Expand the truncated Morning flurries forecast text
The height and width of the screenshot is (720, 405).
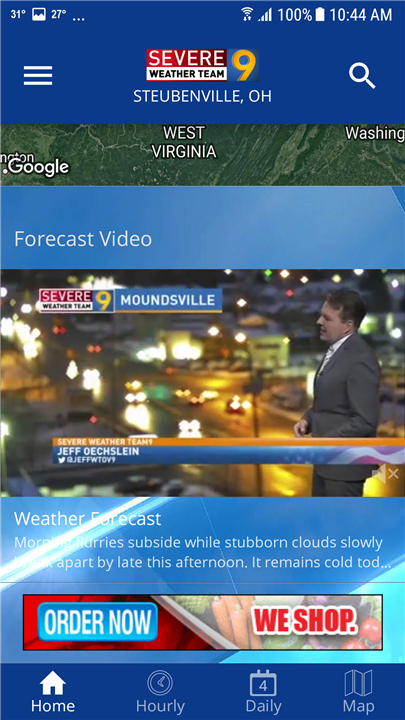[202, 552]
